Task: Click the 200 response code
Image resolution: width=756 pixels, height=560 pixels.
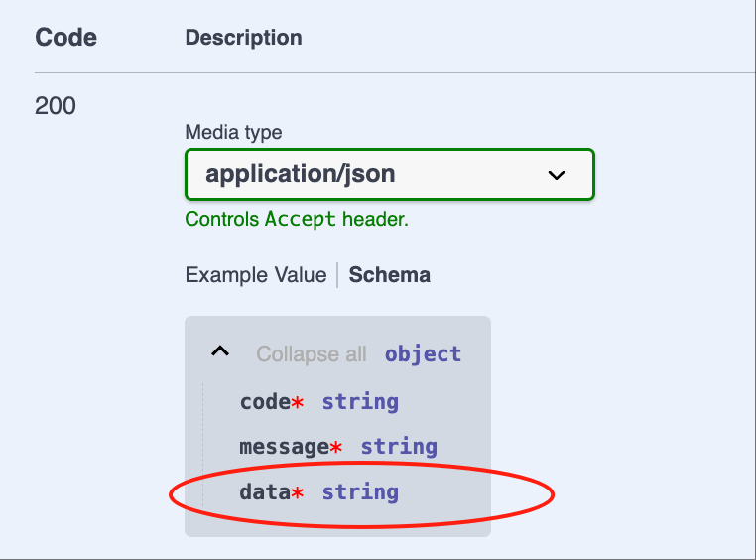Action: [x=56, y=106]
